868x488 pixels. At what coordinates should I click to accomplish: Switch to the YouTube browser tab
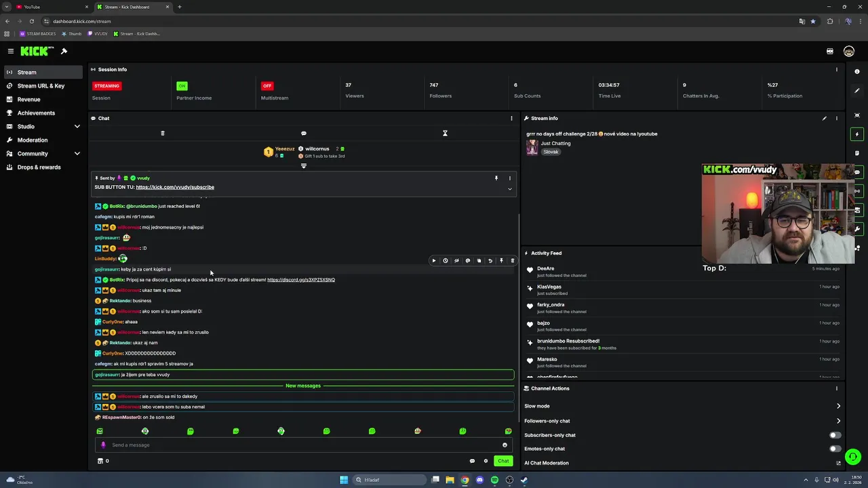point(52,7)
